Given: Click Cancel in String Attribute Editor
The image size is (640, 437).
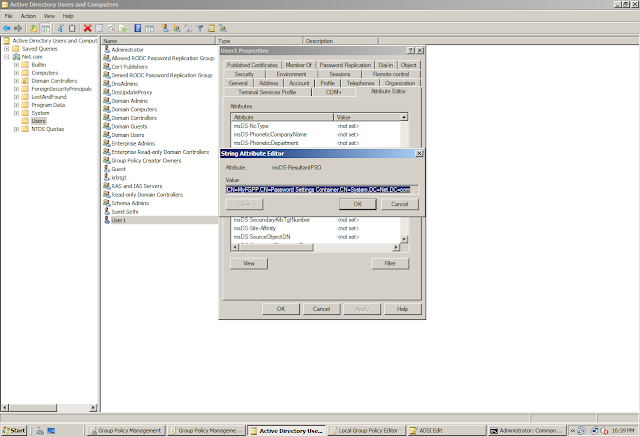Looking at the screenshot, I should [400, 204].
